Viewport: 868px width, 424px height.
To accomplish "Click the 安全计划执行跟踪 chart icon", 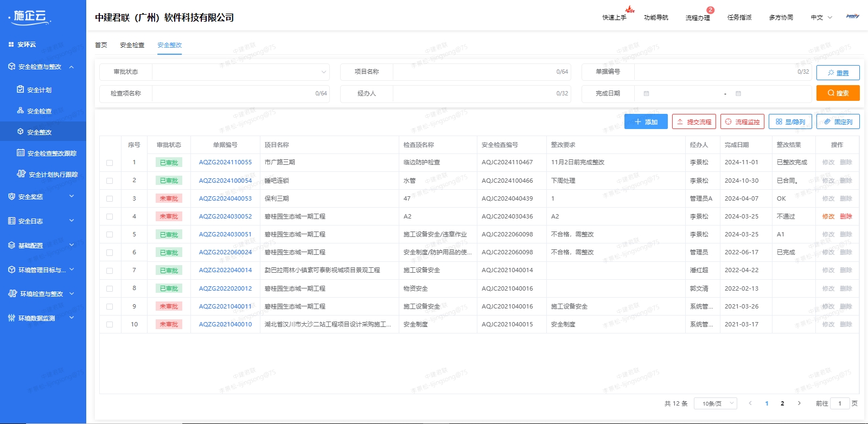I will [x=21, y=174].
